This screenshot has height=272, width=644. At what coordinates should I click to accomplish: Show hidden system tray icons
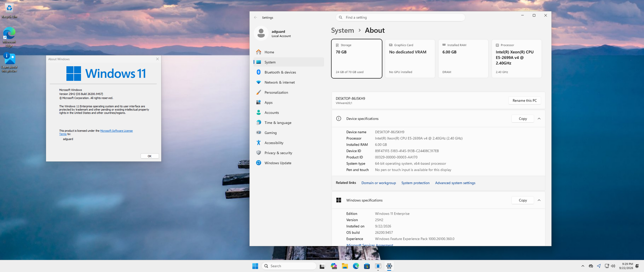[x=583, y=266]
